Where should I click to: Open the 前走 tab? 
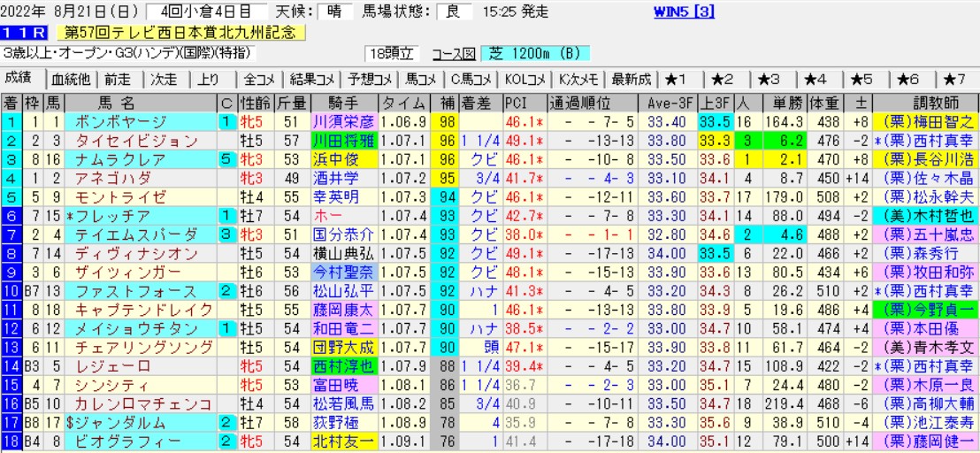(118, 78)
